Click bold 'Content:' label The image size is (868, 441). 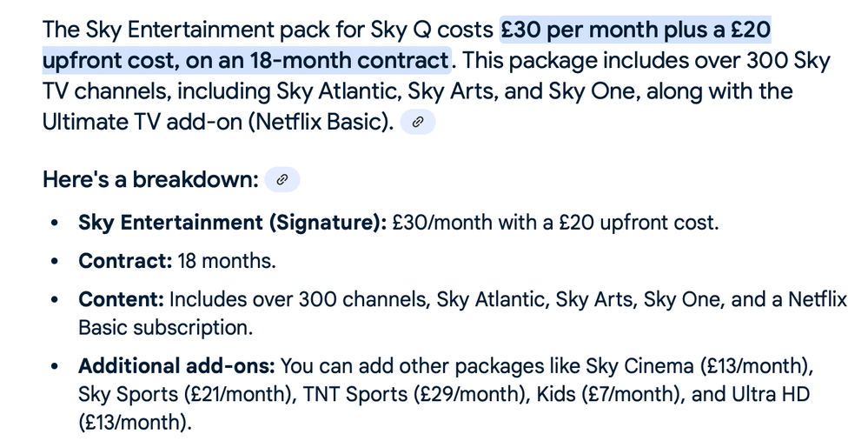point(122,299)
